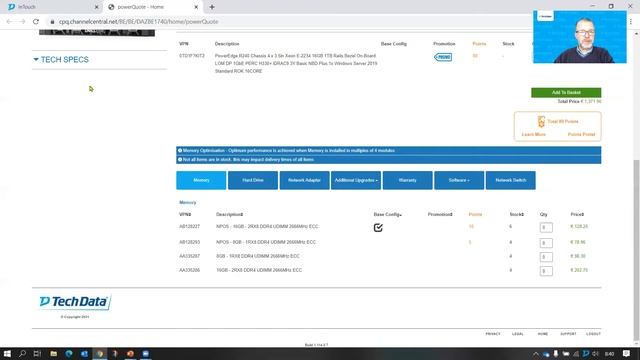Open the Points Portal link

click(581, 134)
